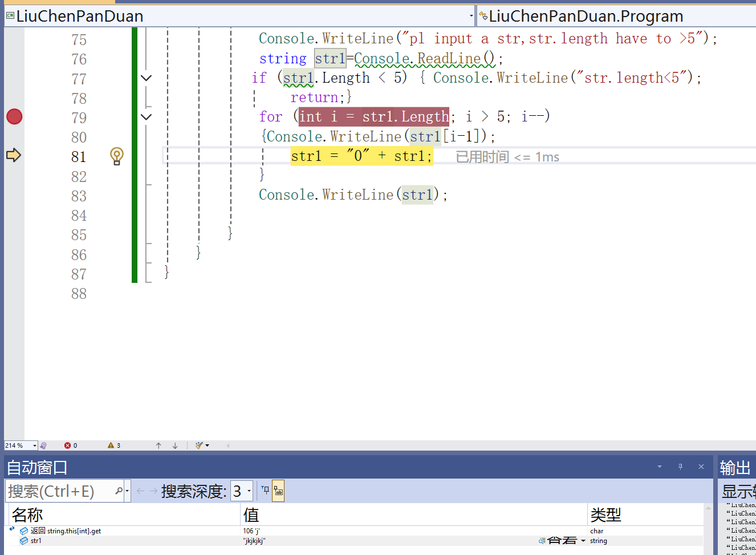Go to the previous issue with up arrow
The image size is (756, 555).
click(158, 445)
